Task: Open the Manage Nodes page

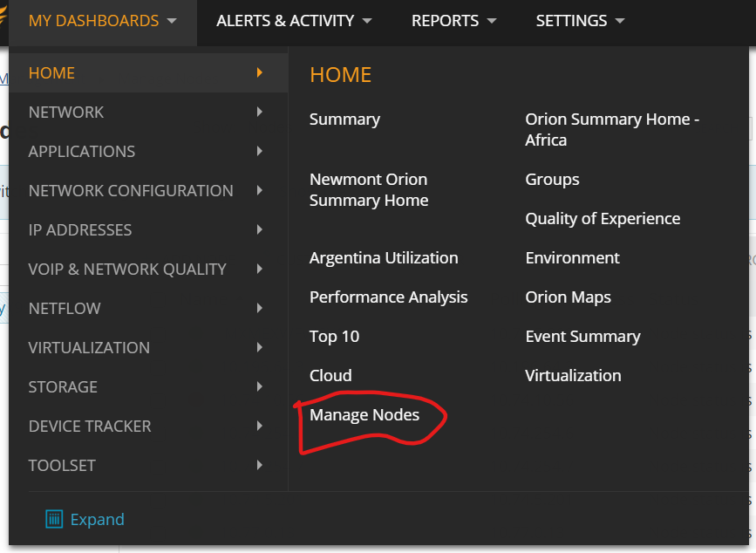Action: pyautogui.click(x=364, y=415)
